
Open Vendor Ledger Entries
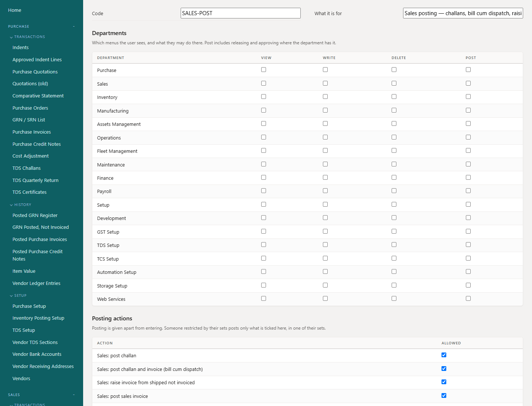[37, 283]
